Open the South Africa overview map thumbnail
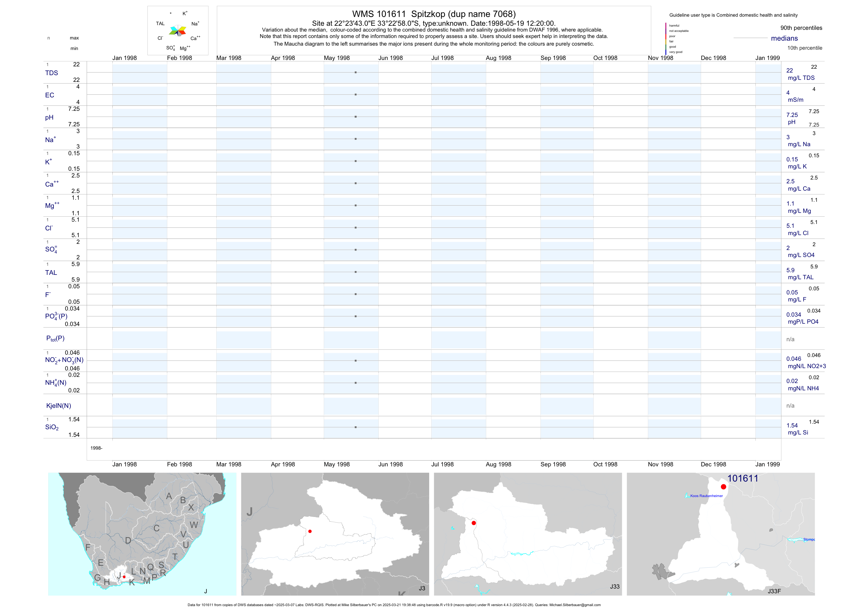868x614 pixels. (142, 534)
